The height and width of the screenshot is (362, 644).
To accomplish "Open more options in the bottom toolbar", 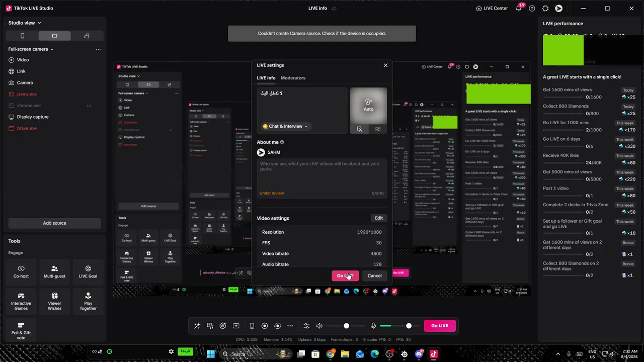I will (x=290, y=326).
